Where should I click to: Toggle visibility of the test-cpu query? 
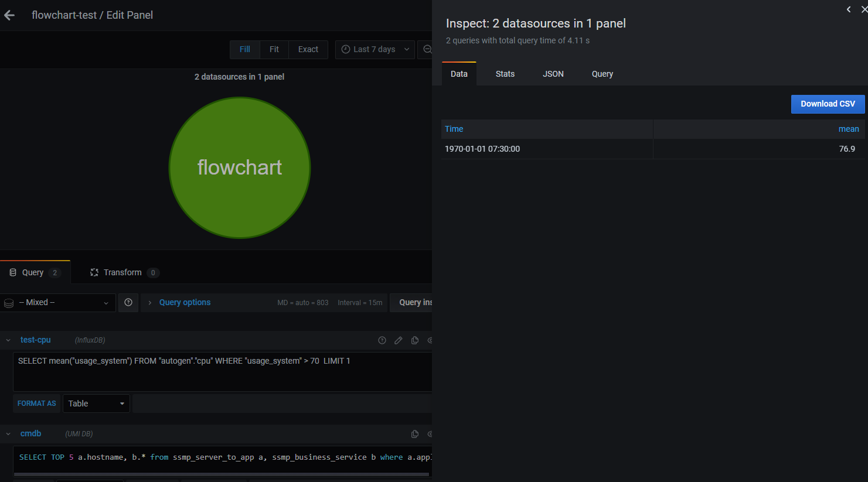point(431,340)
